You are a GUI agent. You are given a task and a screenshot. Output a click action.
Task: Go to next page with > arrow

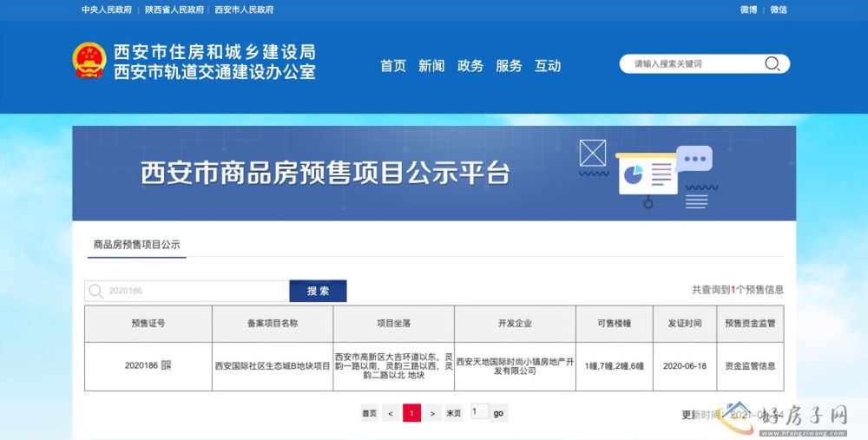coord(432,413)
